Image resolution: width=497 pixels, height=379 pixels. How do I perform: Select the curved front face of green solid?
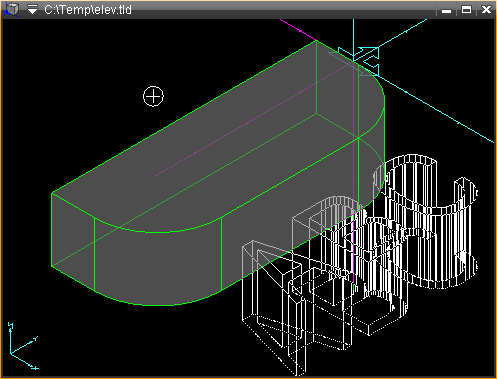point(158,267)
